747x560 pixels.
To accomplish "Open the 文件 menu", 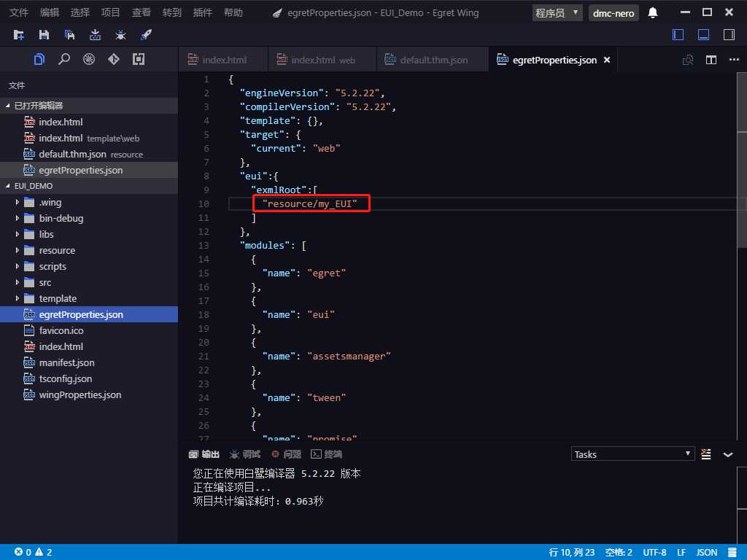I will 18,12.
